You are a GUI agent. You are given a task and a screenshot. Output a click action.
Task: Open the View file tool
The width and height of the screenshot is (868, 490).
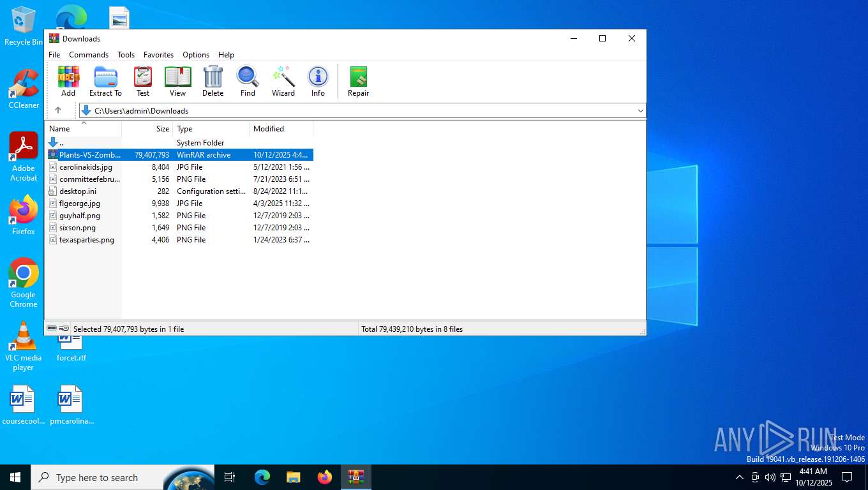click(x=177, y=81)
